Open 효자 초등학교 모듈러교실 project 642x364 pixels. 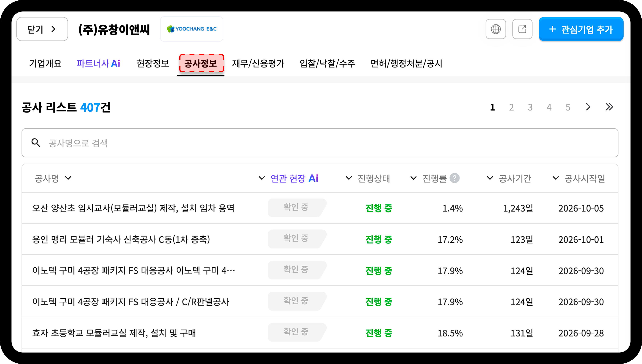coord(320,333)
